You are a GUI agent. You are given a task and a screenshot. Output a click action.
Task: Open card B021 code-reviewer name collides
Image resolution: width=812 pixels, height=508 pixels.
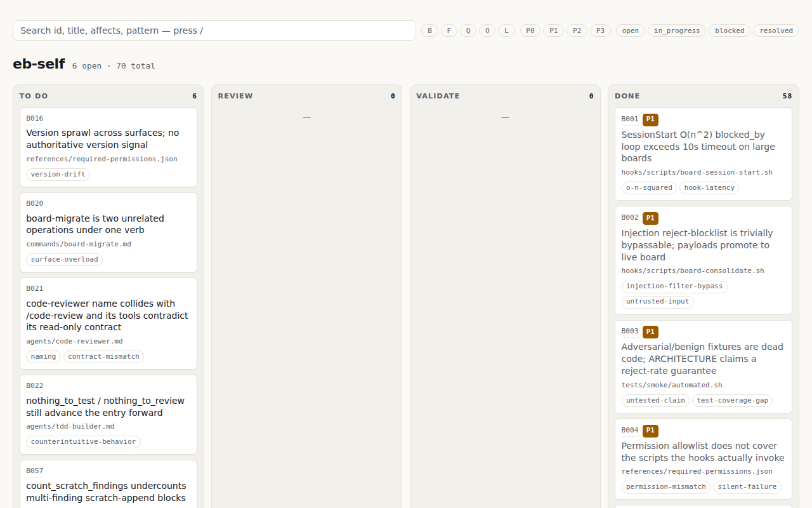(108, 323)
